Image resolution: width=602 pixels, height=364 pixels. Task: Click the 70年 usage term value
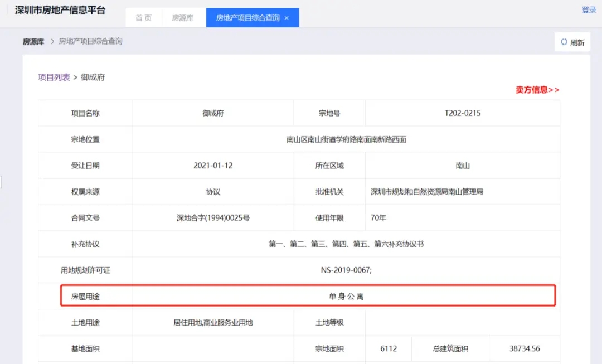click(x=378, y=218)
